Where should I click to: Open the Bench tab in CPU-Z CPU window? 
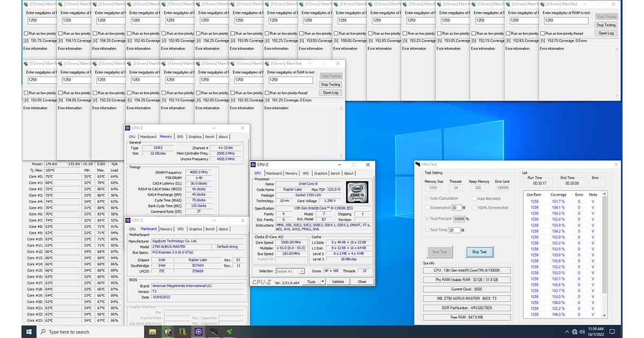pyautogui.click(x=335, y=173)
